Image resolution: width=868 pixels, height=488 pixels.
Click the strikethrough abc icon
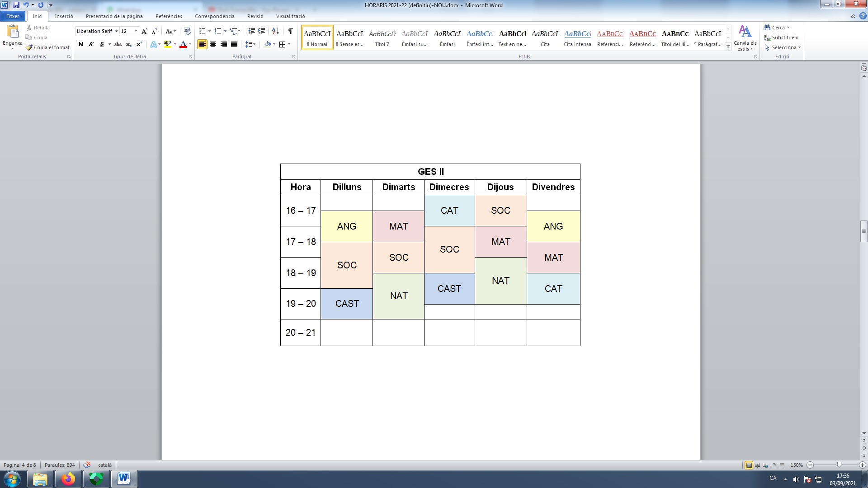[118, 44]
